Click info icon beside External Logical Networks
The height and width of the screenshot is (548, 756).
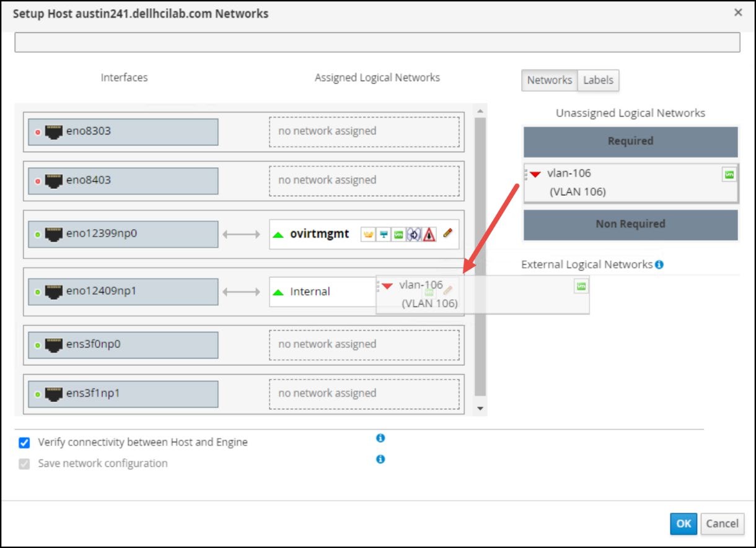(659, 264)
